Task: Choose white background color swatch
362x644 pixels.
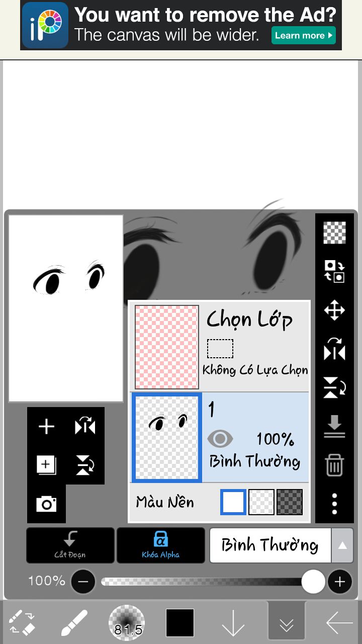Action: point(233,502)
